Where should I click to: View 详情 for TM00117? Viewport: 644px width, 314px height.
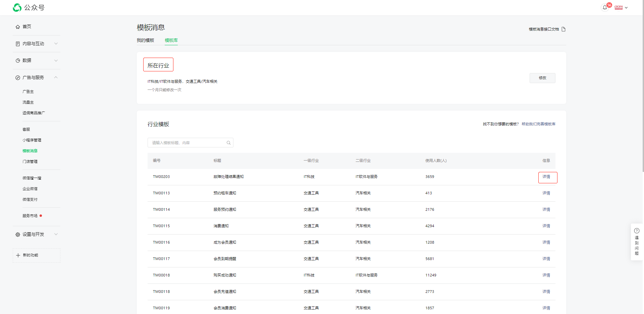[x=546, y=259]
